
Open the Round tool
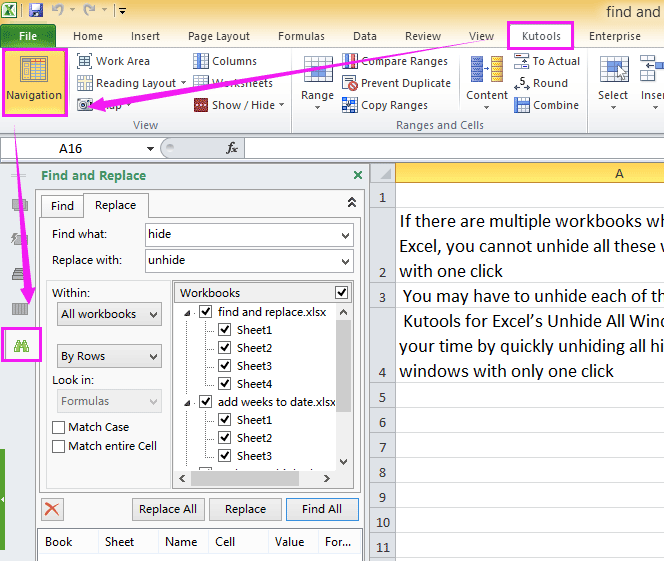(541, 83)
